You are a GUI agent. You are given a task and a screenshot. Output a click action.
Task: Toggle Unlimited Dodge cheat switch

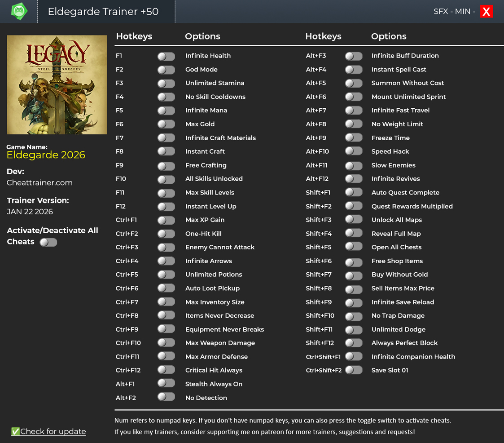(x=354, y=330)
